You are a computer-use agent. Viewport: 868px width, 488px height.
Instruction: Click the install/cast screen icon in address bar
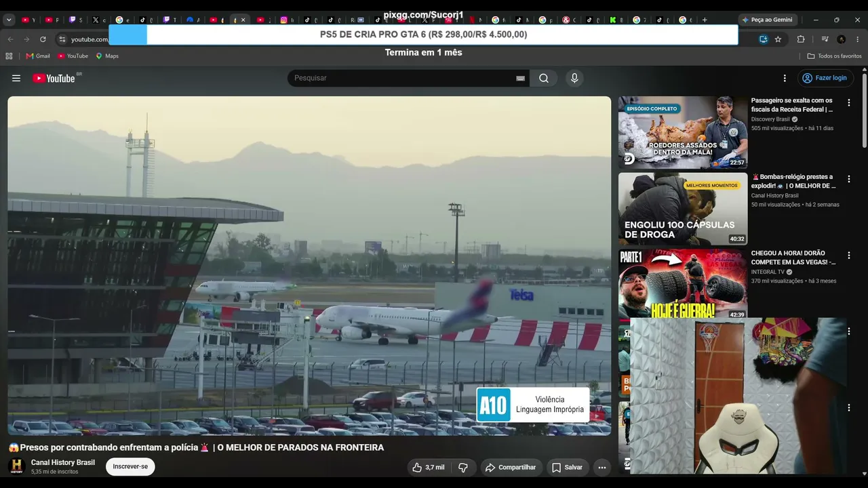pyautogui.click(x=763, y=39)
